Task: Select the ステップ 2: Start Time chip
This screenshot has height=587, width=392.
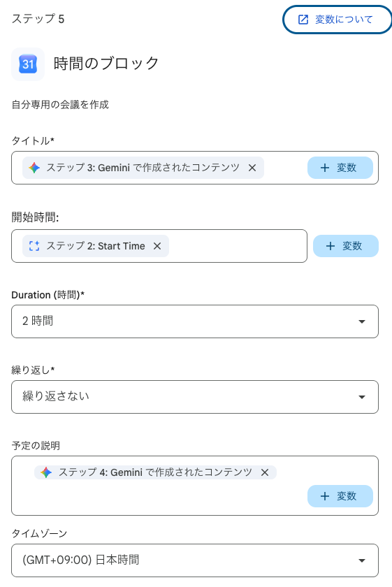Action: click(96, 246)
